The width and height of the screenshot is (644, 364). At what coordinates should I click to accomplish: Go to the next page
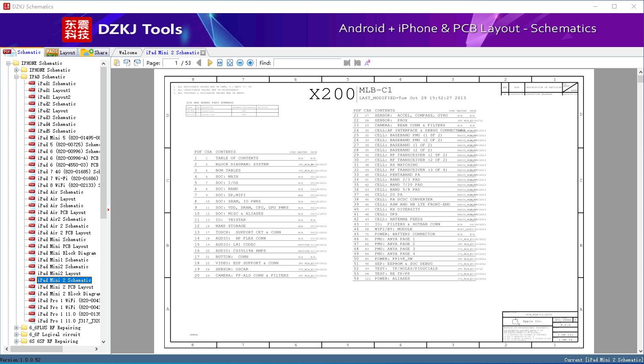(x=210, y=63)
